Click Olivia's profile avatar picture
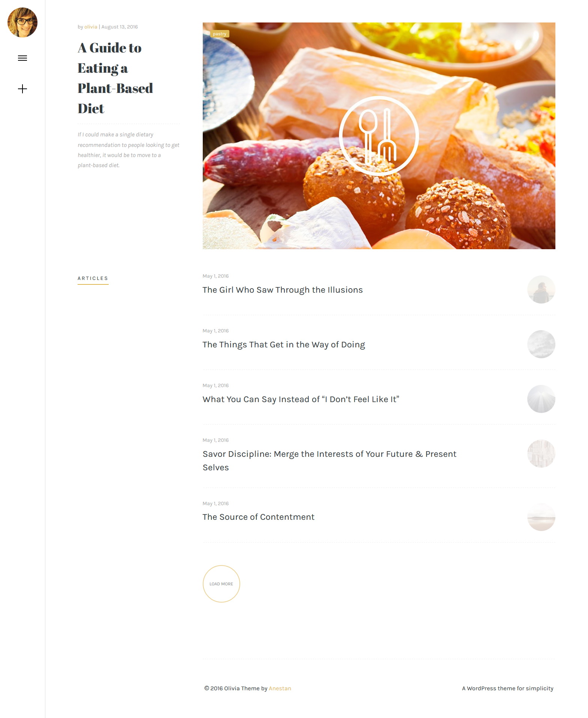Screen dimensions: 588x718 (22, 22)
